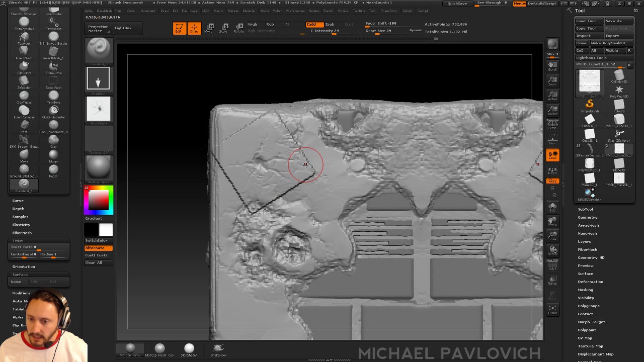Expand the SubTool subpalette
The height and width of the screenshot is (362, 644).
click(585, 209)
